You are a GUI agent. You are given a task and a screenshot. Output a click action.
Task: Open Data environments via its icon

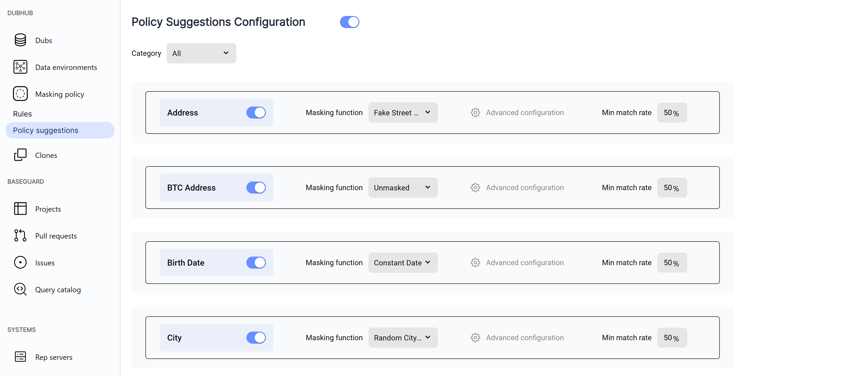click(x=20, y=67)
